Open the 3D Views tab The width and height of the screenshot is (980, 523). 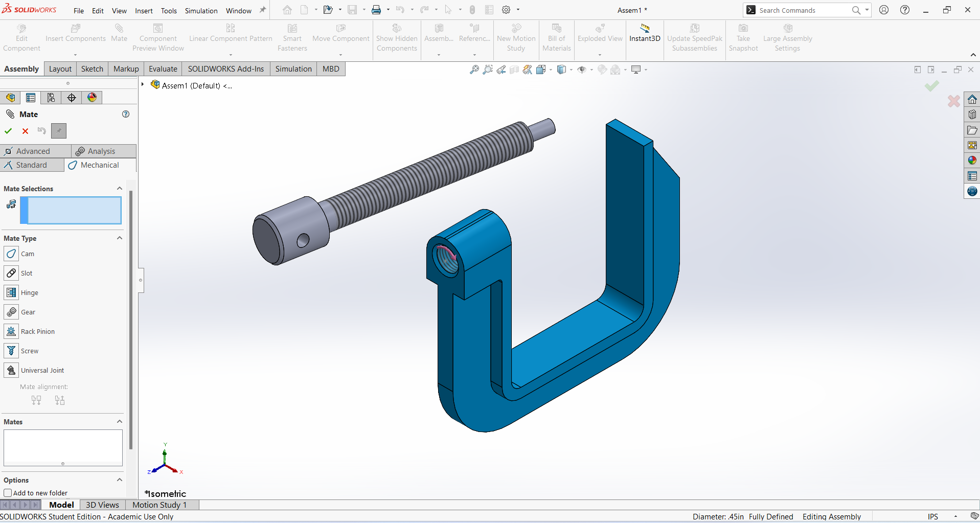coord(102,505)
